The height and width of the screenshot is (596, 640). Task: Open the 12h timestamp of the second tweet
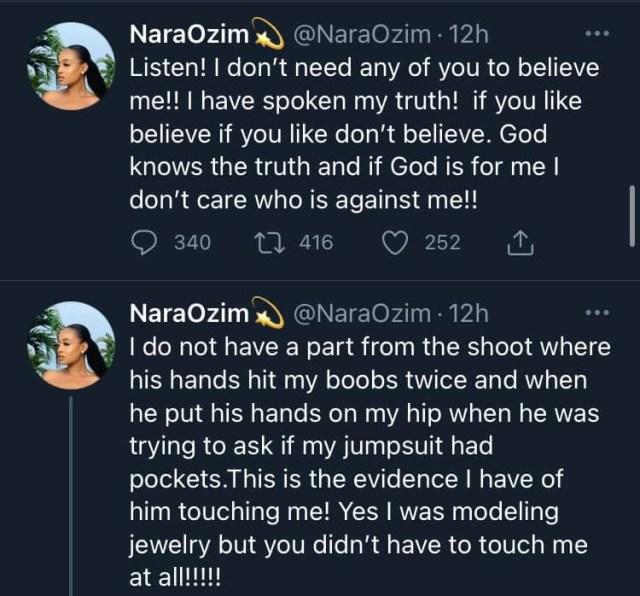pyautogui.click(x=469, y=314)
